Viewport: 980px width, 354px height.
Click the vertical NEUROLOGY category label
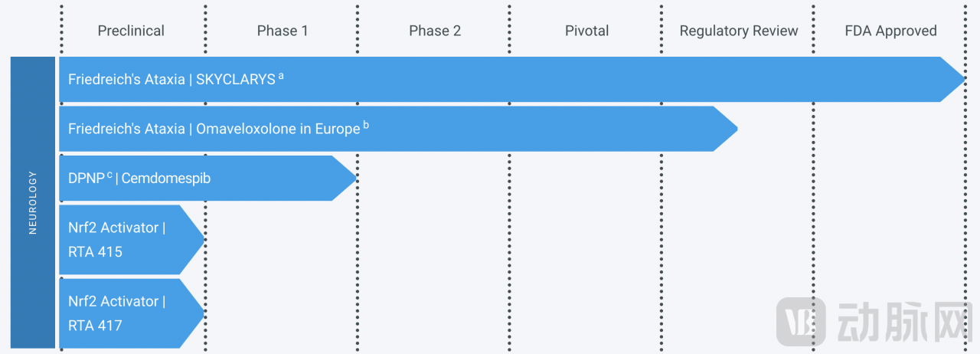33,203
